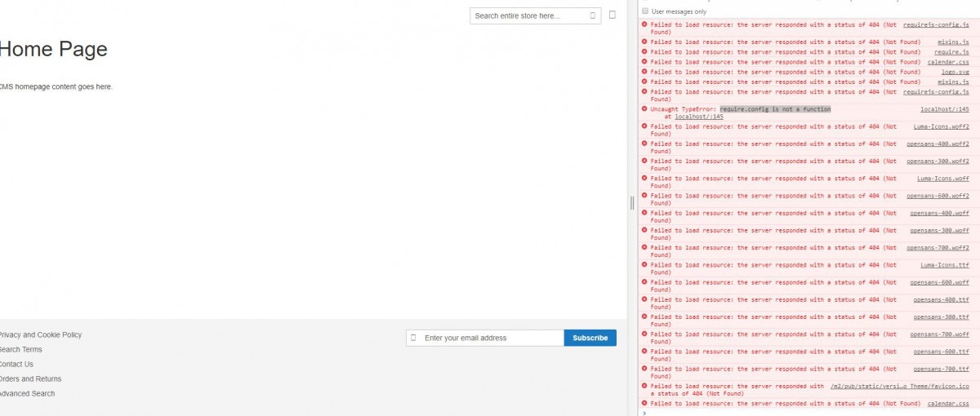980x416 pixels.
Task: Open the Search Terms footer link
Action: click(20, 349)
